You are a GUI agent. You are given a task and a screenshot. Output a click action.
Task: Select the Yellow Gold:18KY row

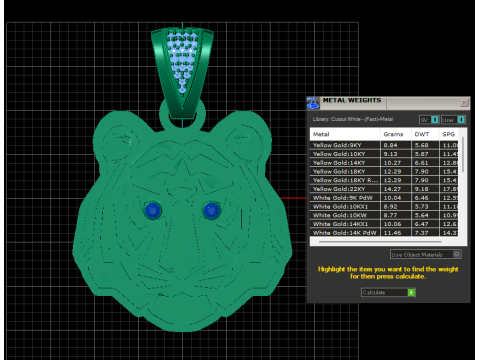[x=385, y=171]
